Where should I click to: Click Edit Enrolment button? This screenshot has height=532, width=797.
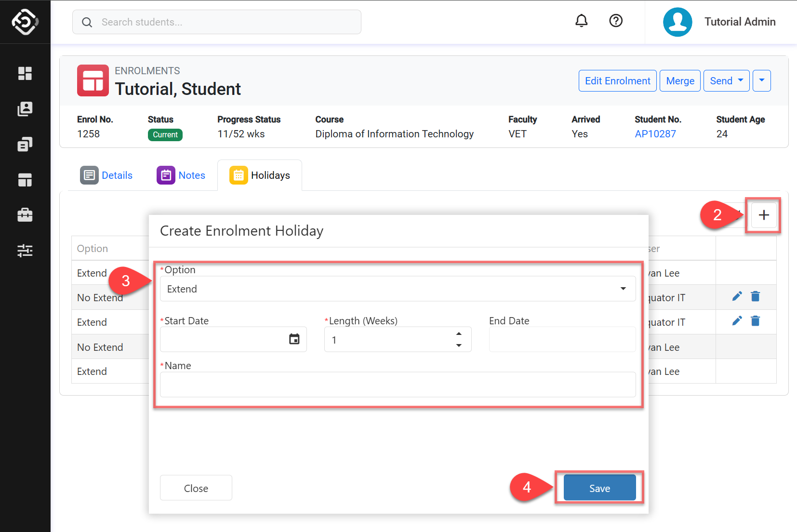coord(618,80)
